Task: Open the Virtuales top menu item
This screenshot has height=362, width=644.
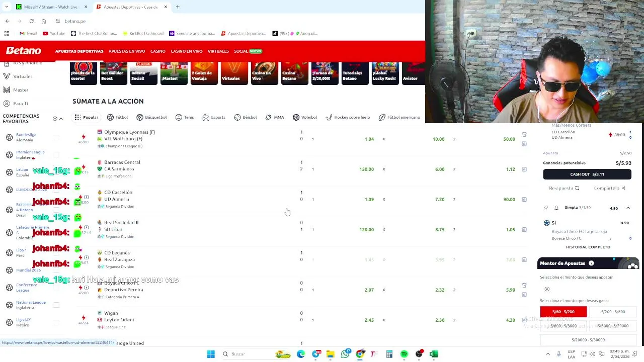Action: [218, 51]
